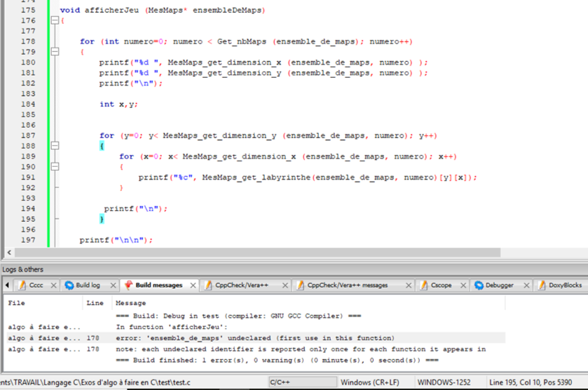
Task: Close the Cccc tab
Action: click(54, 285)
